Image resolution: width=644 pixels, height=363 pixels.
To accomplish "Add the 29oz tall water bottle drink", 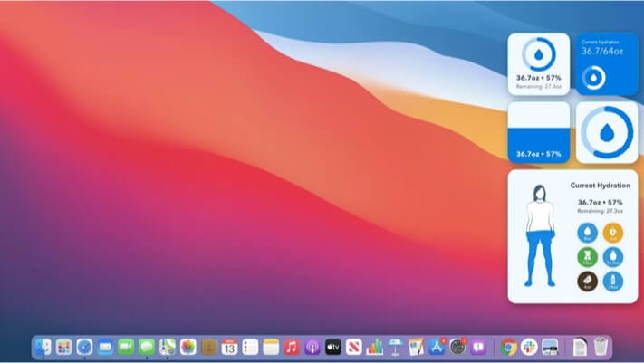I will coord(613,282).
